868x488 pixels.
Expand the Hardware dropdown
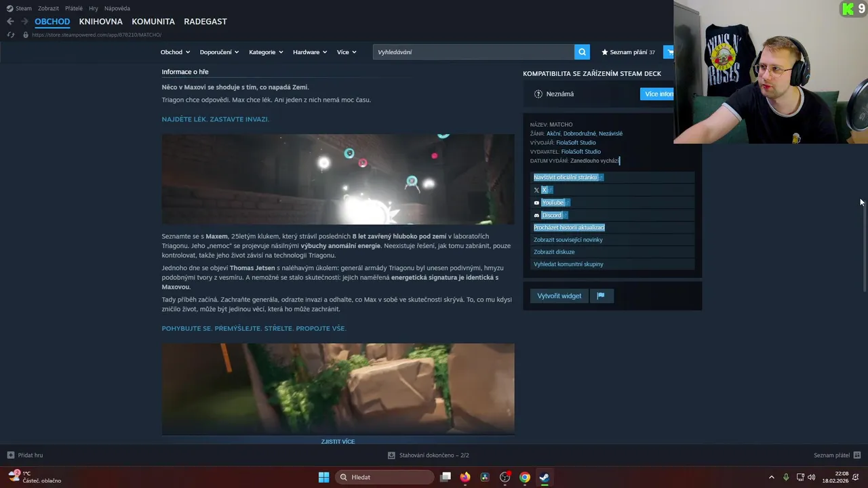(x=310, y=52)
